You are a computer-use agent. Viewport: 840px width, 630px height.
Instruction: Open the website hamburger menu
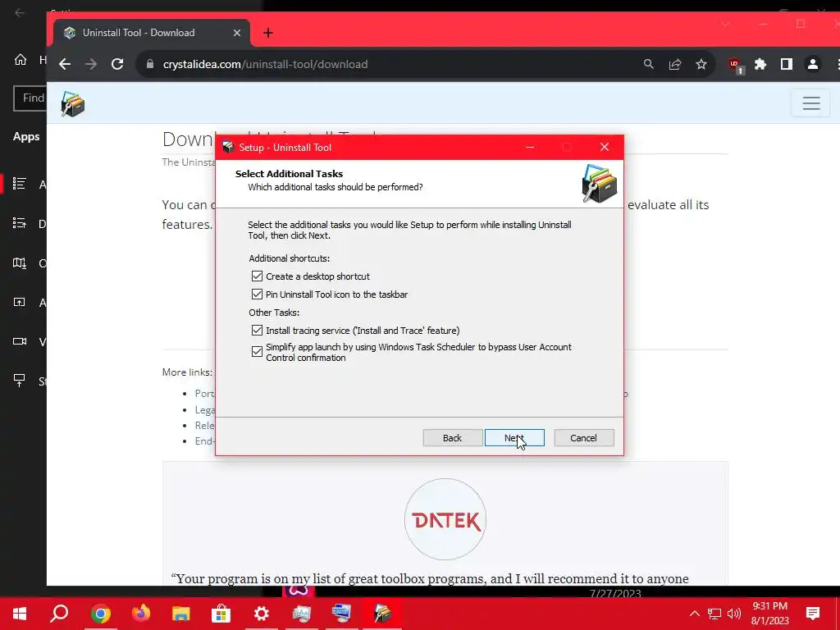tap(811, 103)
